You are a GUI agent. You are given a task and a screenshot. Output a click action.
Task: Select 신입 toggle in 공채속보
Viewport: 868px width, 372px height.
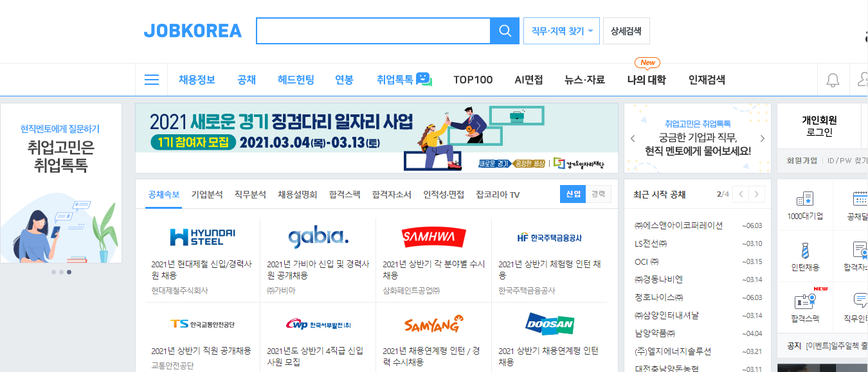[573, 194]
